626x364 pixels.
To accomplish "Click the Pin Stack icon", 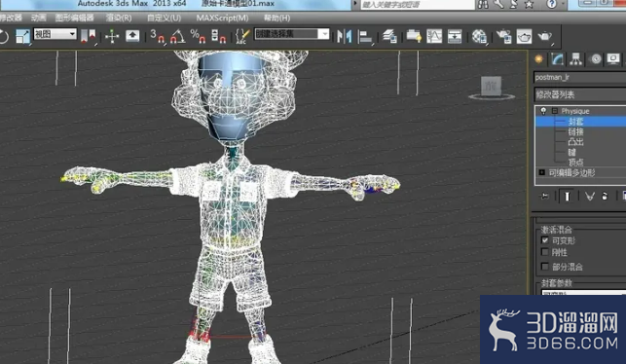I will pos(544,196).
